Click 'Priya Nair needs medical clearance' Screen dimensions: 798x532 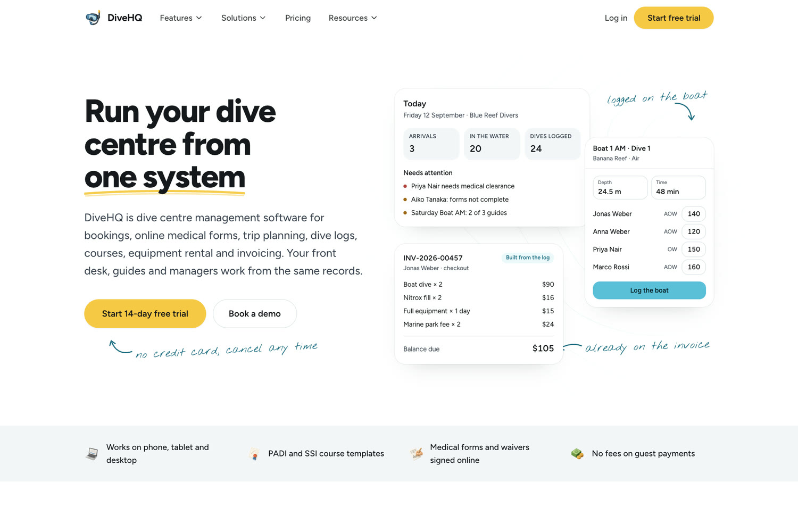point(463,186)
